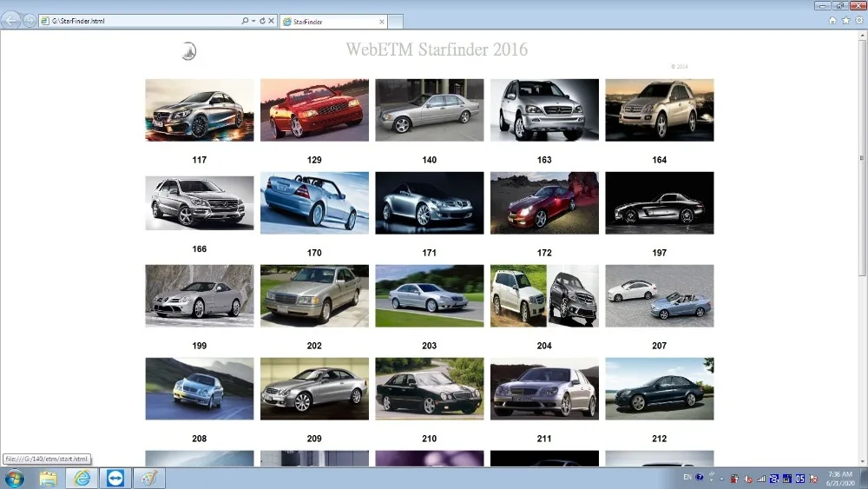Open the model 197 black car thumbnail
This screenshot has height=489, width=868.
click(660, 202)
